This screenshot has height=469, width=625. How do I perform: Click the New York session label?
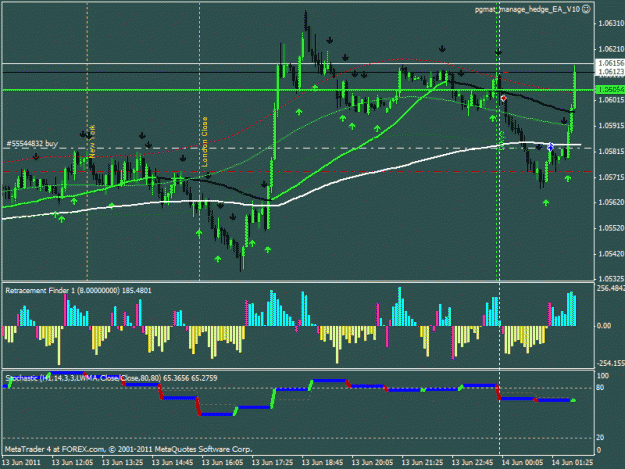tap(92, 141)
